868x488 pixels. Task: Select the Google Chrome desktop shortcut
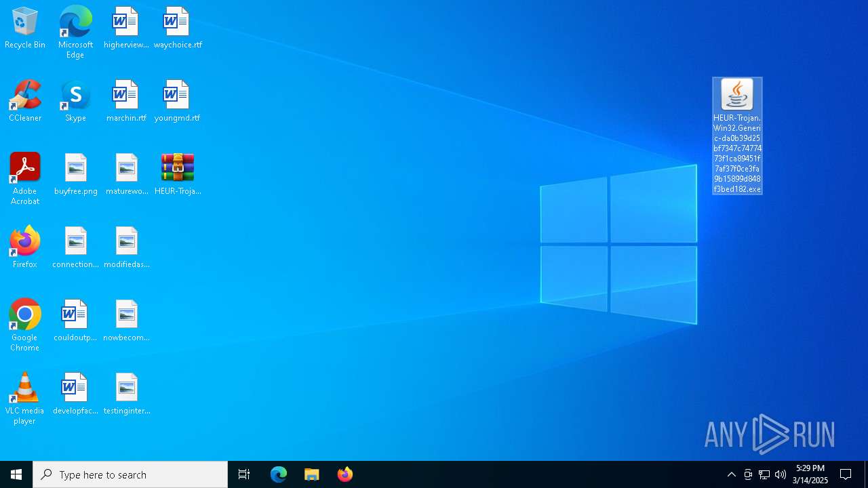25,325
